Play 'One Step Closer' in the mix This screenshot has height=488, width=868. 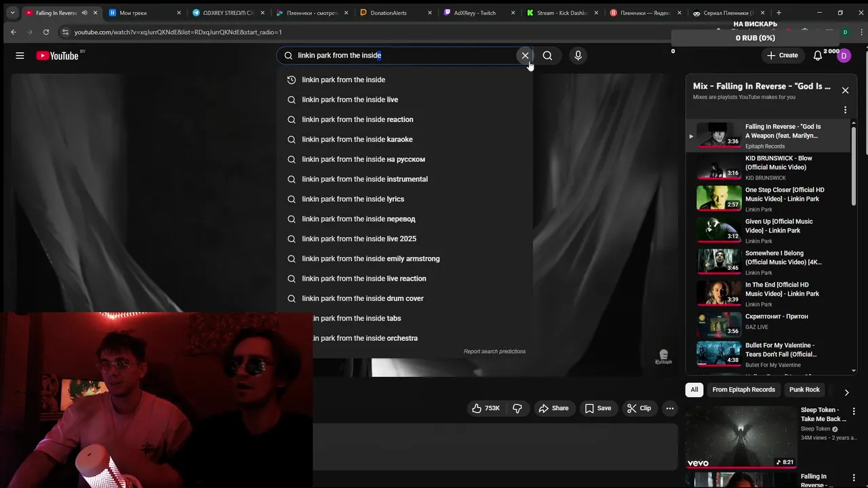[x=768, y=199]
